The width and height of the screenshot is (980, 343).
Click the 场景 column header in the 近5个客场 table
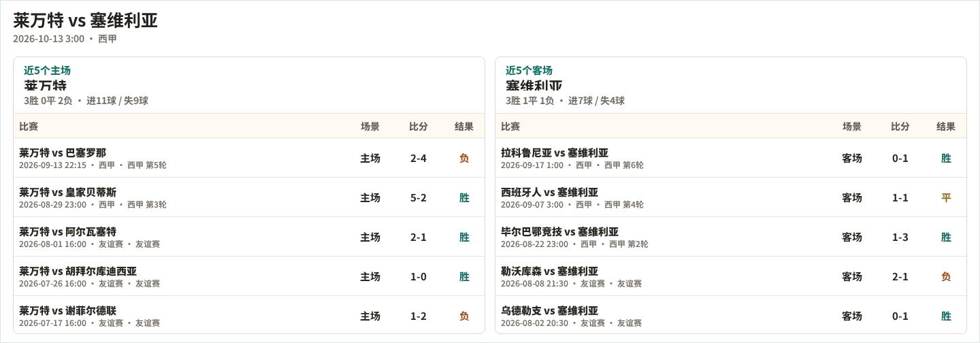(852, 127)
